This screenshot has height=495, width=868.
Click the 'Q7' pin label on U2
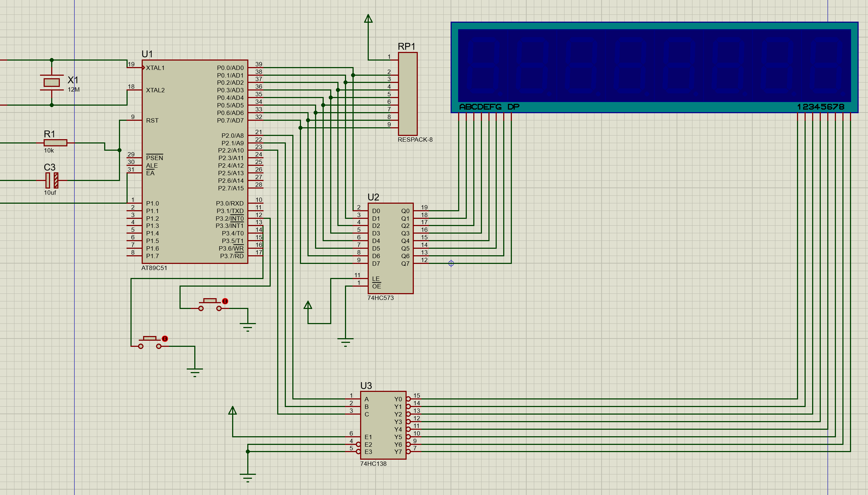[x=406, y=264]
